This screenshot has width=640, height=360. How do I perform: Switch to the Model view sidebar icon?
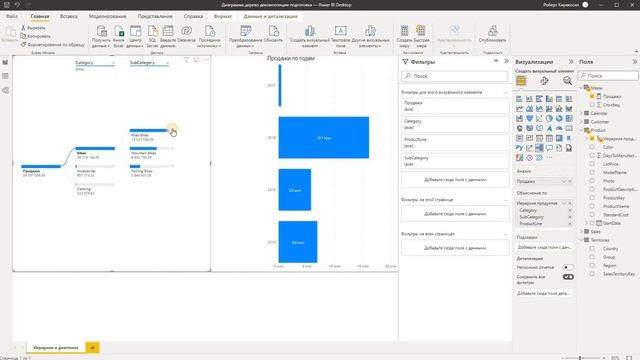5,90
